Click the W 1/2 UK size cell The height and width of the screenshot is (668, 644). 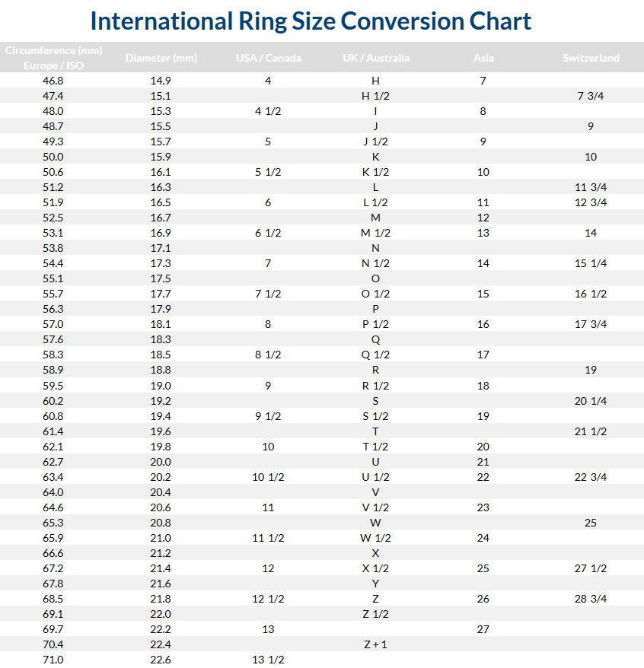[375, 538]
